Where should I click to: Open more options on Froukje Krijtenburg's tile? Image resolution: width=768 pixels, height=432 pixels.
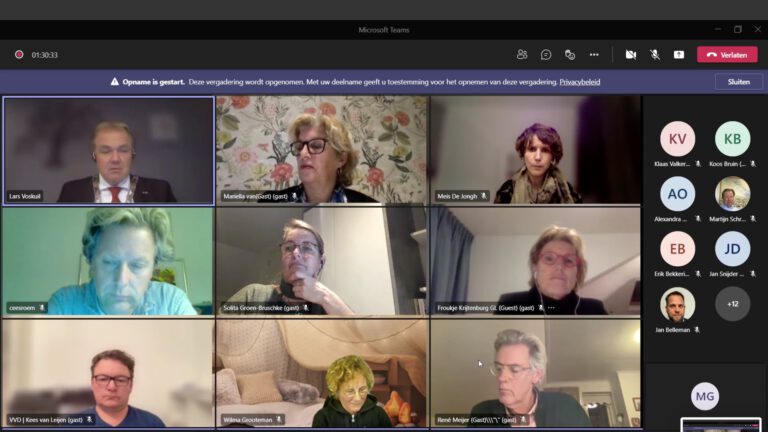[x=551, y=308]
